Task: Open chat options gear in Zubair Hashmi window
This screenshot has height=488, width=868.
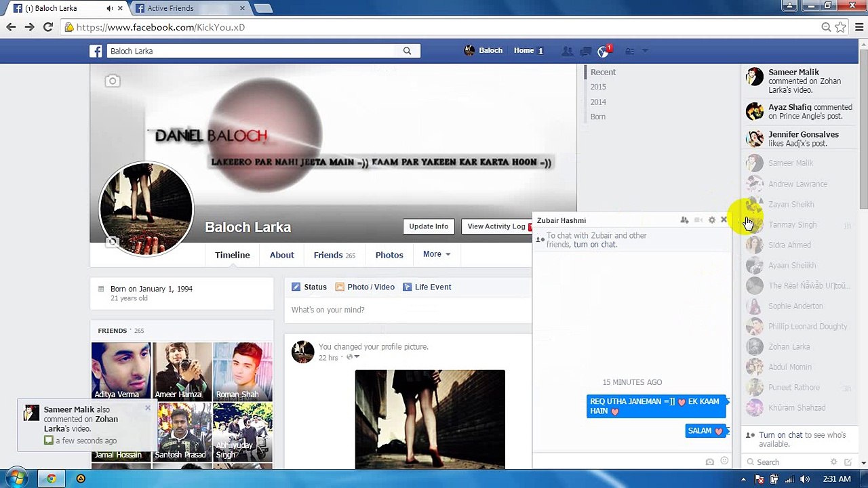Action: (712, 220)
